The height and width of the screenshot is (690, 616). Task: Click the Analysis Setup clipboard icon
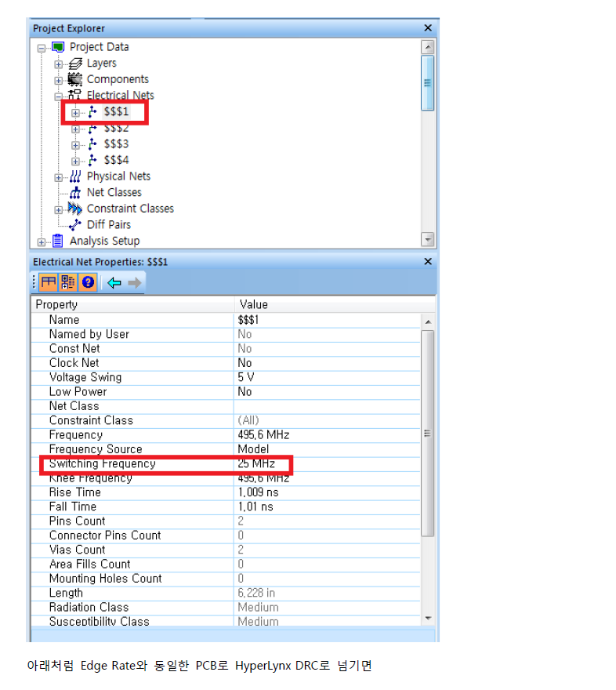57,241
